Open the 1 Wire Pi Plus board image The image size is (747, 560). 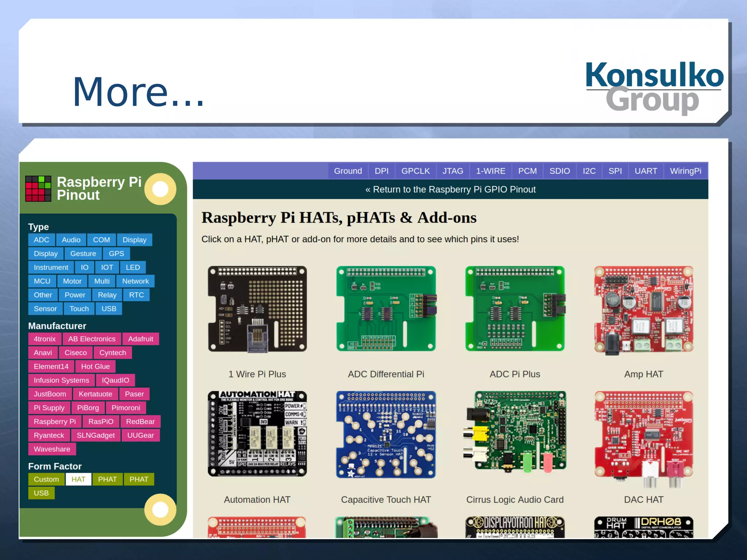(257, 310)
